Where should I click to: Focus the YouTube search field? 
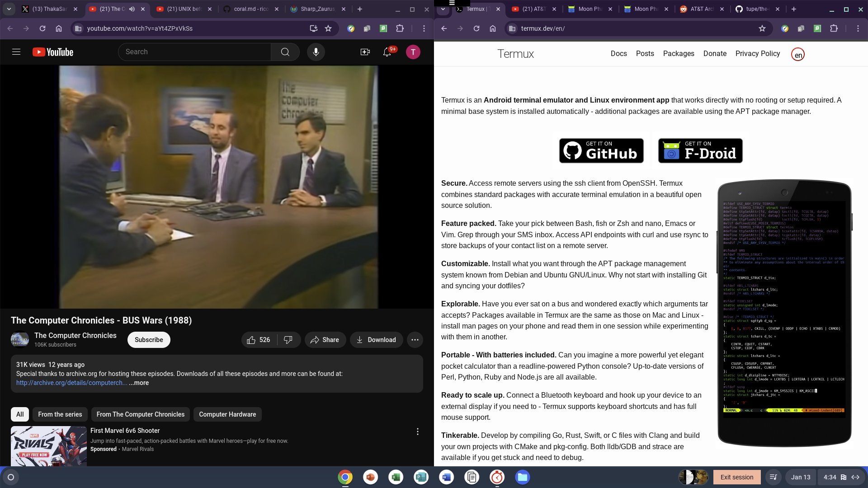pos(194,52)
